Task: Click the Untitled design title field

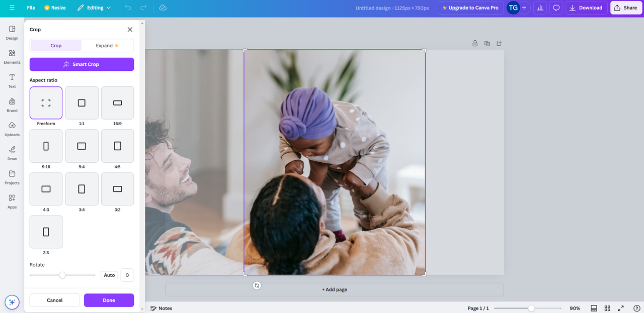Action: [392, 8]
